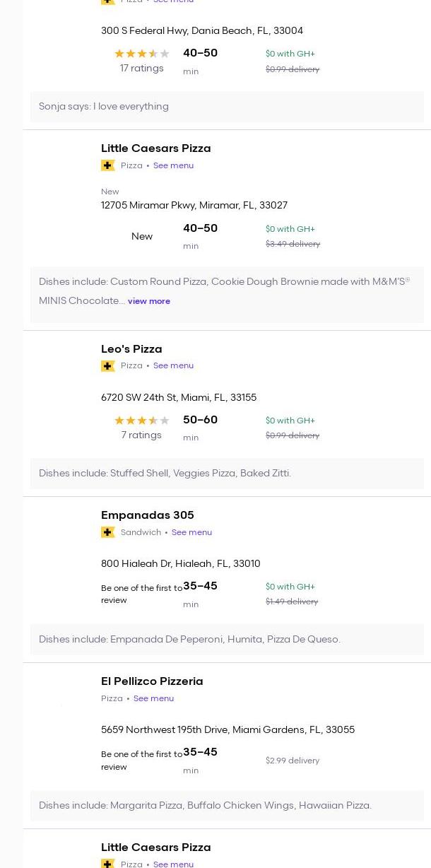Screen dimensions: 431x868
Task: Expand Little Caesars dishes with view more
Action: click(149, 301)
